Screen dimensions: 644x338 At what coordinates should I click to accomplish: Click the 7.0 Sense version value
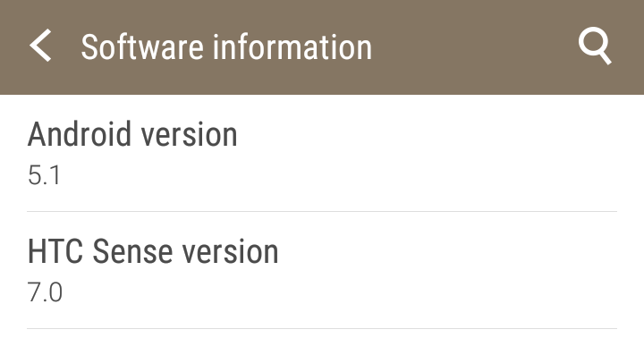[46, 292]
